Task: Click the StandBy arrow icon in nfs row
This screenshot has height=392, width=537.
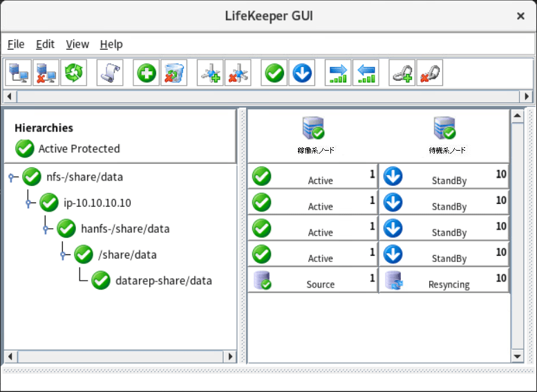Action: point(393,176)
